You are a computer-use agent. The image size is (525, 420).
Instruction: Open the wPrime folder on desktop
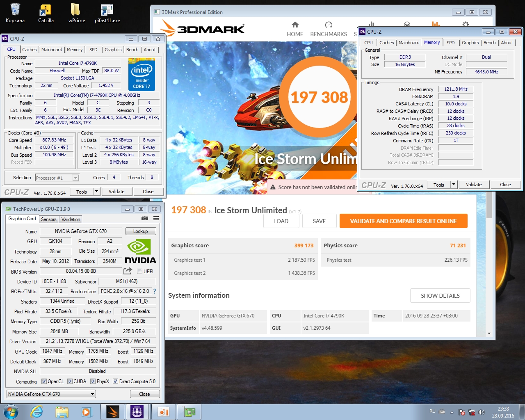76,13
